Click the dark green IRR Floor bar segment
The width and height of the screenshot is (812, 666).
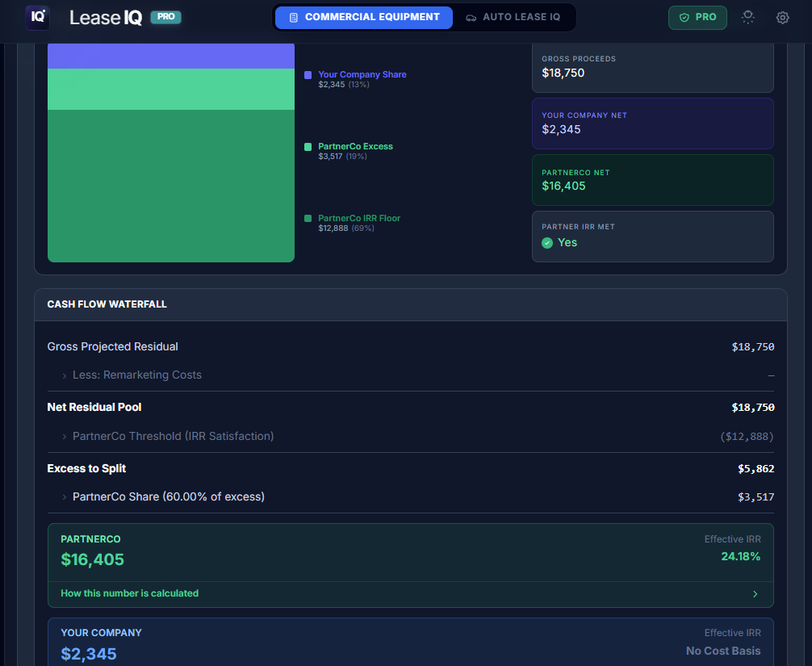coord(171,186)
